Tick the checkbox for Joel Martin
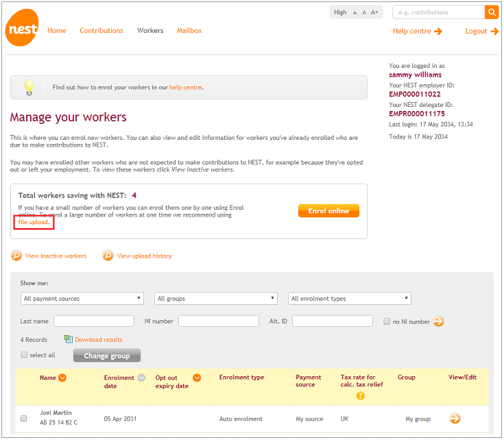504x440 pixels. pos(24,418)
